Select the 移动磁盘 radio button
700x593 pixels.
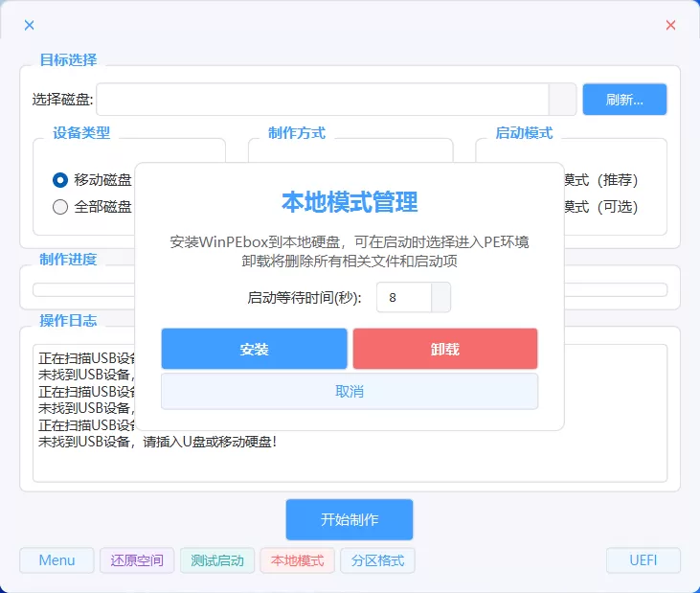60,180
